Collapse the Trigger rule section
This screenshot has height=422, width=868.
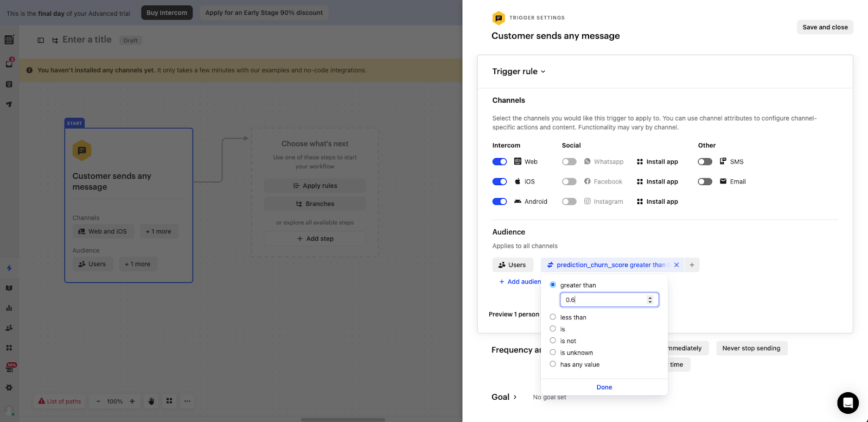pyautogui.click(x=519, y=71)
